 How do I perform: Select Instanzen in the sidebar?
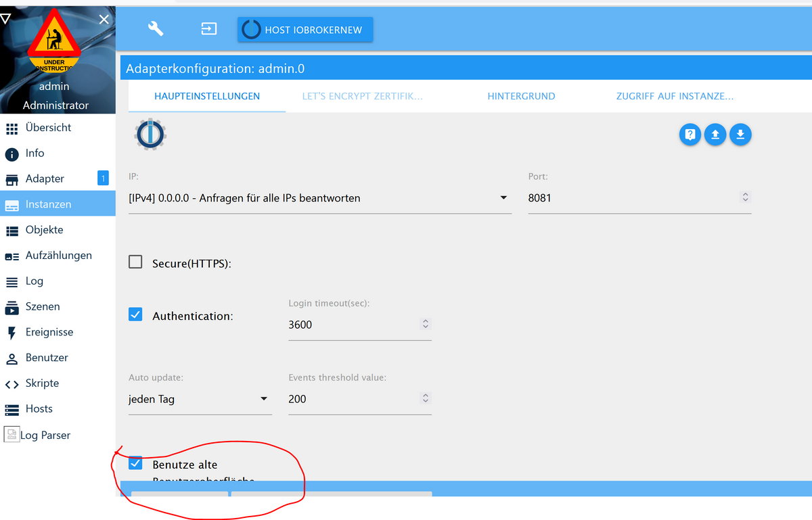pyautogui.click(x=58, y=204)
